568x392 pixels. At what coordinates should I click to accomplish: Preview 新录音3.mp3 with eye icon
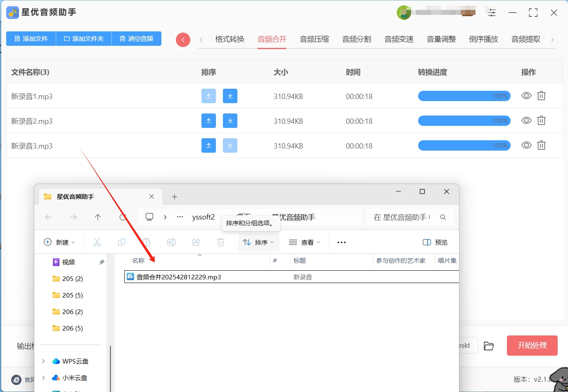tap(526, 145)
